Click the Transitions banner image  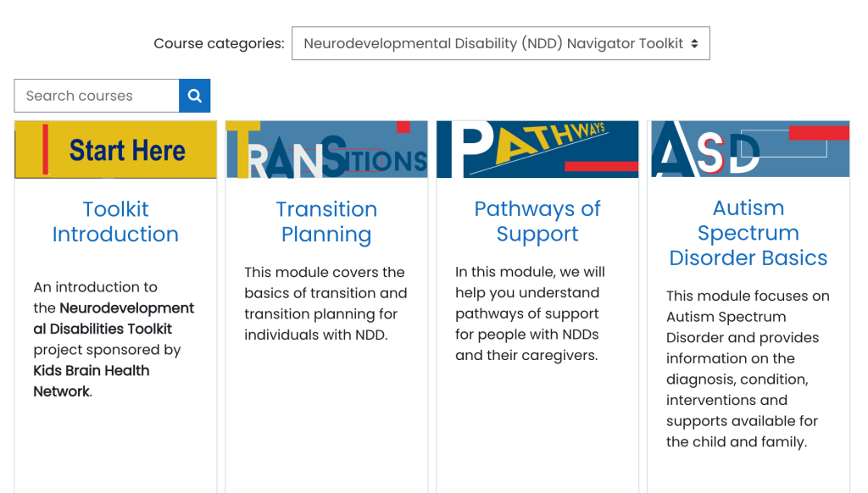coord(326,150)
